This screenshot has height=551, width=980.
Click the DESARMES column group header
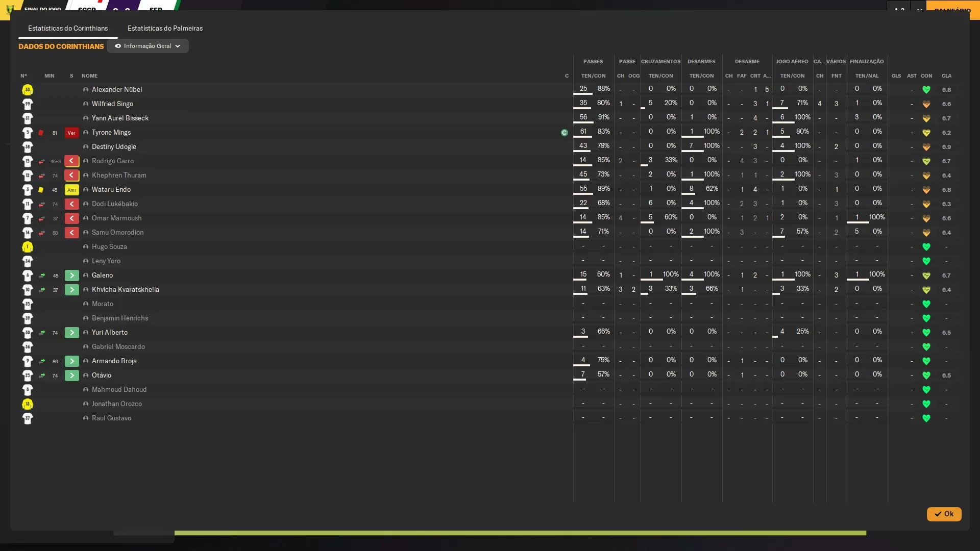(701, 62)
